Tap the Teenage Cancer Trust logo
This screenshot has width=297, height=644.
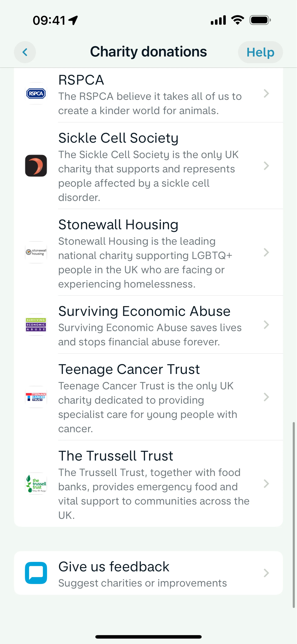tap(36, 397)
